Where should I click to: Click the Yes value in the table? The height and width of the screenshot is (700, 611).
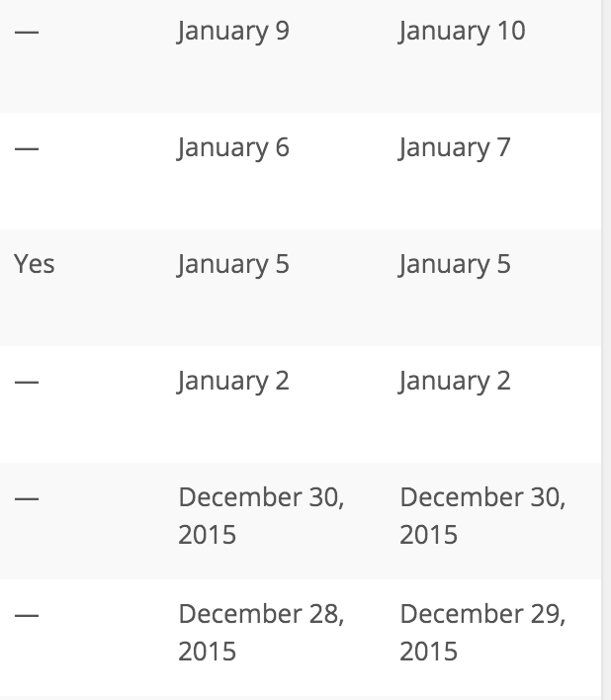[35, 265]
